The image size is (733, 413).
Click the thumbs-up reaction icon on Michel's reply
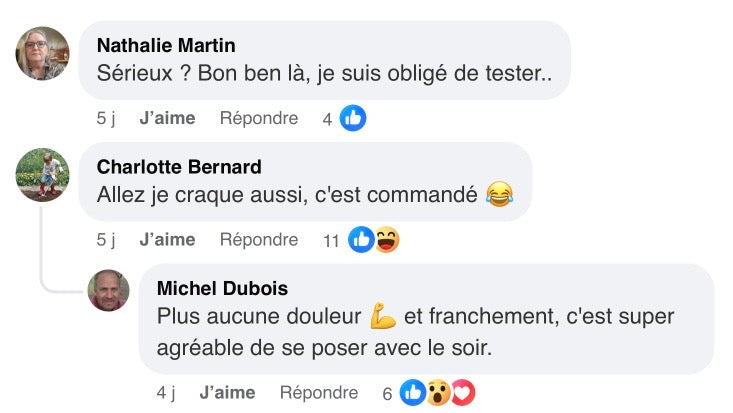tap(412, 393)
